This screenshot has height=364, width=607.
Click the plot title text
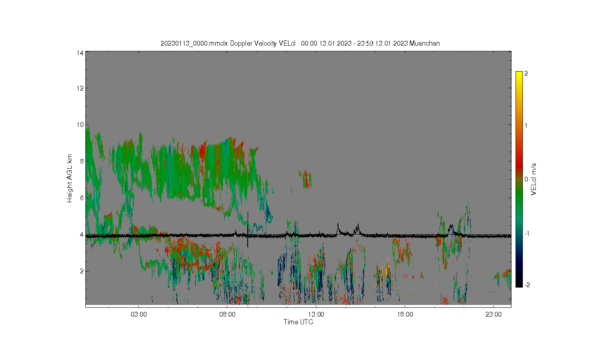click(x=300, y=43)
